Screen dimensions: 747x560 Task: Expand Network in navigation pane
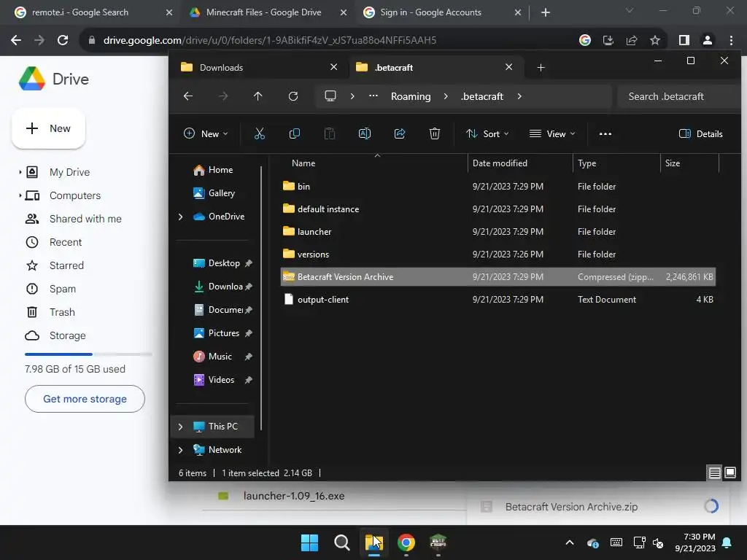coord(181,450)
